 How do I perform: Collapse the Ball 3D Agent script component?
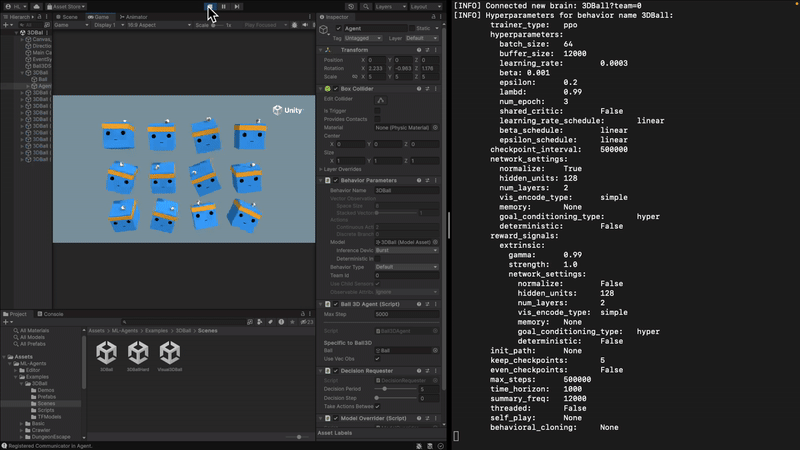point(321,304)
